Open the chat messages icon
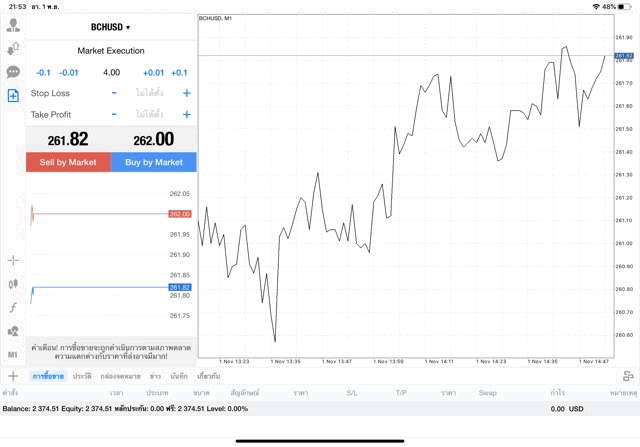The height and width of the screenshot is (447, 640). click(x=13, y=72)
